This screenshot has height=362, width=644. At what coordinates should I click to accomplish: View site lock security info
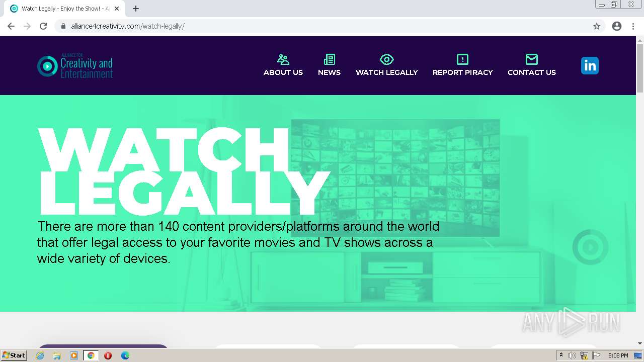coord(63,26)
